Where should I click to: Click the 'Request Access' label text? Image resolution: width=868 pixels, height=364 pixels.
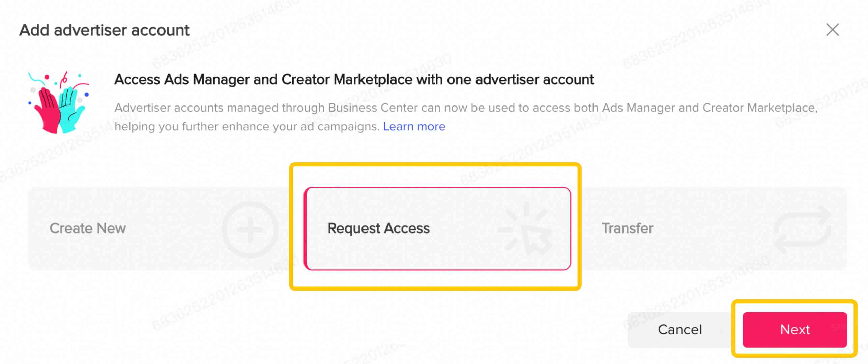378,229
